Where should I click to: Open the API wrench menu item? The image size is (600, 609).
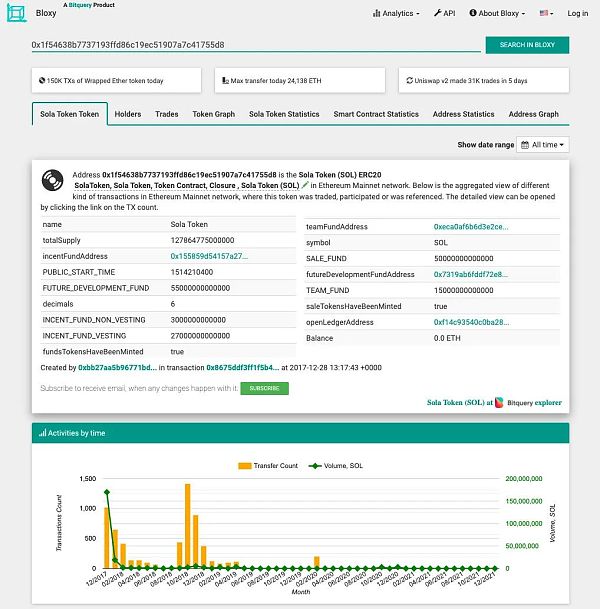[x=445, y=14]
